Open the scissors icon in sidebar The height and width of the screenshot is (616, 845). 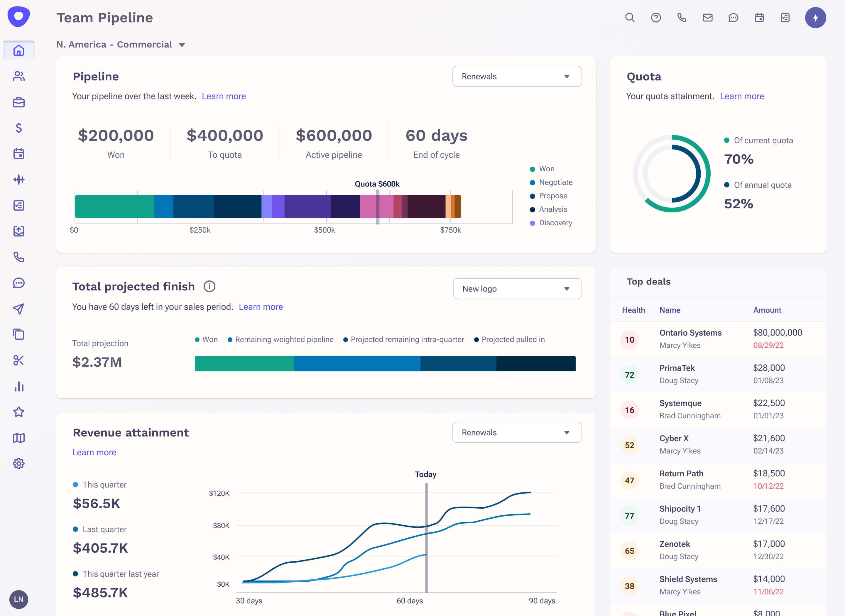(x=19, y=360)
